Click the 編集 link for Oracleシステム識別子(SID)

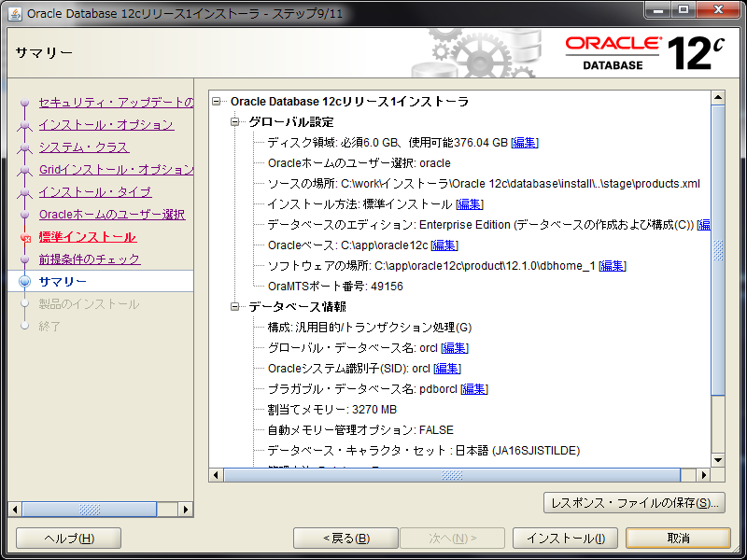(x=447, y=369)
